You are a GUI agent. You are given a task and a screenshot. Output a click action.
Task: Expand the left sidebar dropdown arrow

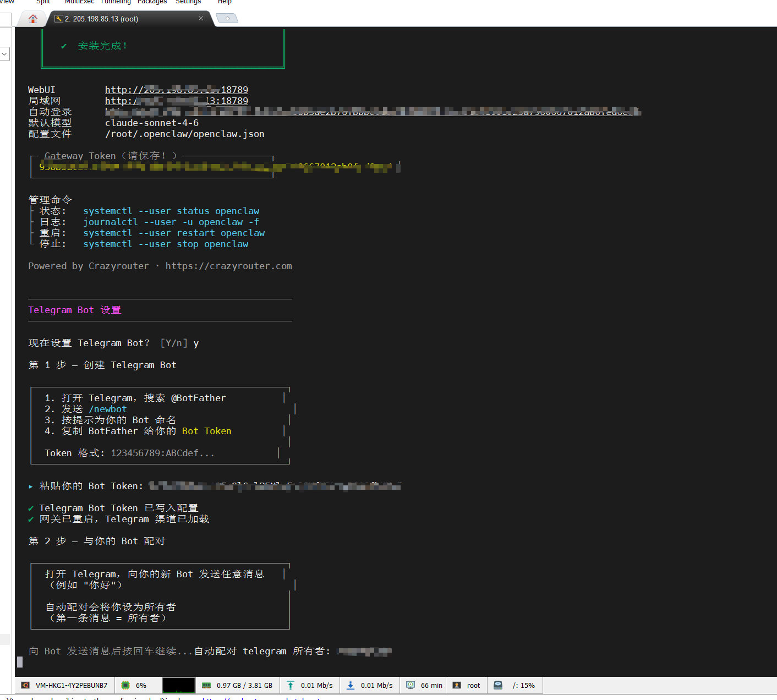[x=4, y=54]
